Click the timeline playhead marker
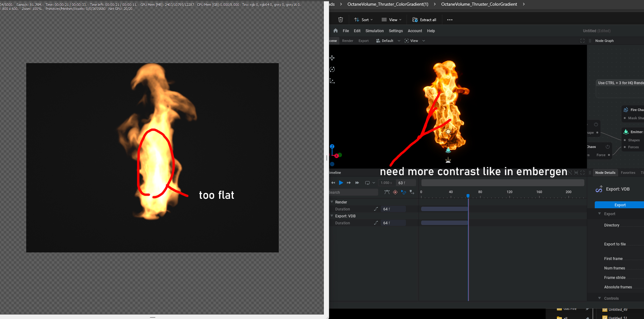Screen dimensions: 644x319 click(x=468, y=196)
